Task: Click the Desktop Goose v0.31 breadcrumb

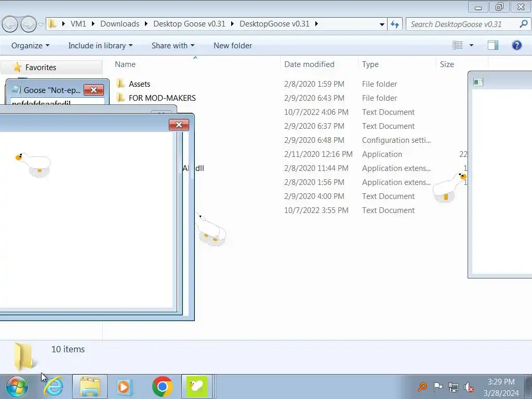Action: coord(189,24)
